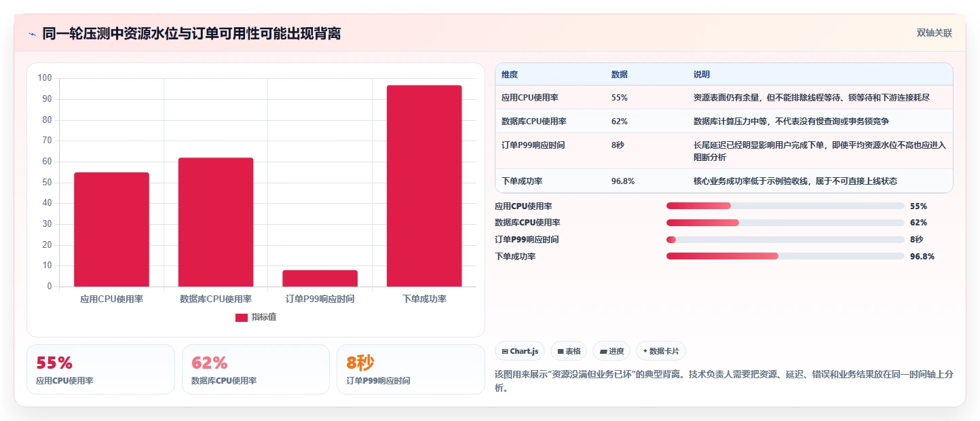Open the 8秒 订单P99响应时间 data card
This screenshot has height=421, width=980.
(x=411, y=369)
